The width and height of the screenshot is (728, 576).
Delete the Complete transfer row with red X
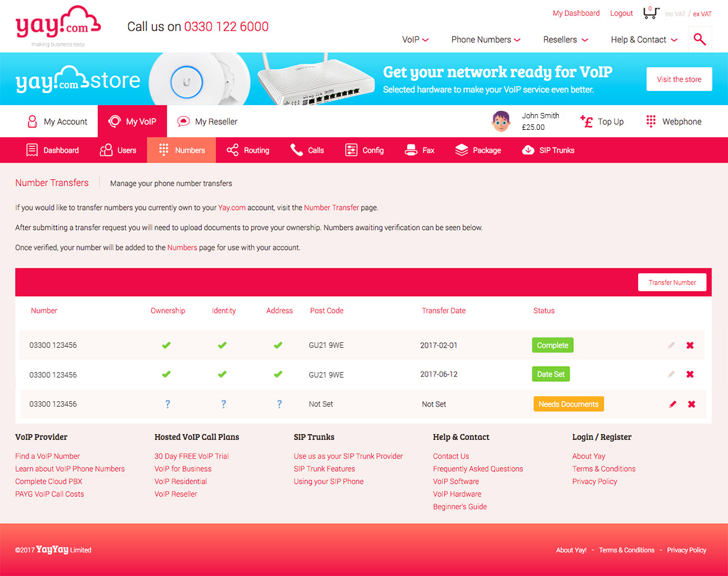click(x=690, y=345)
